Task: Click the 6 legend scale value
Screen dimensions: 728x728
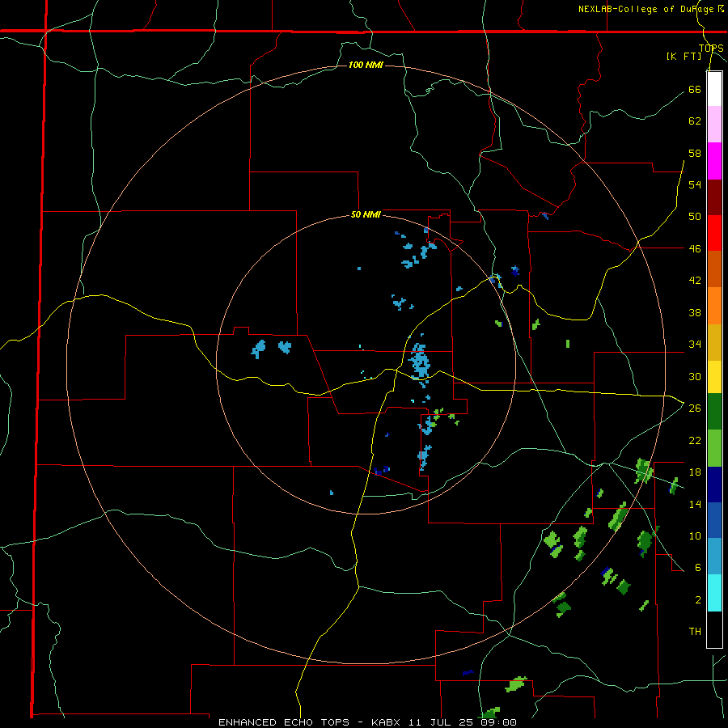Action: click(x=697, y=567)
